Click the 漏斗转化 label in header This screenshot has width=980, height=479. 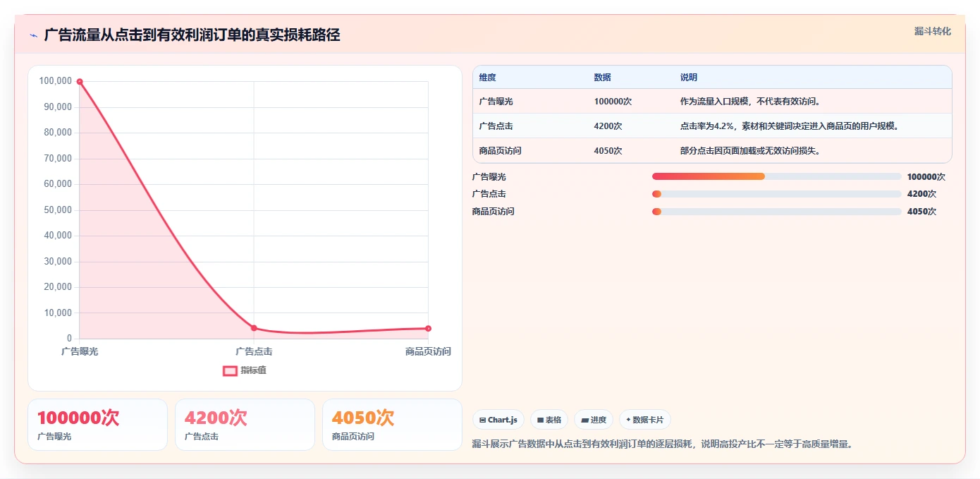[932, 31]
